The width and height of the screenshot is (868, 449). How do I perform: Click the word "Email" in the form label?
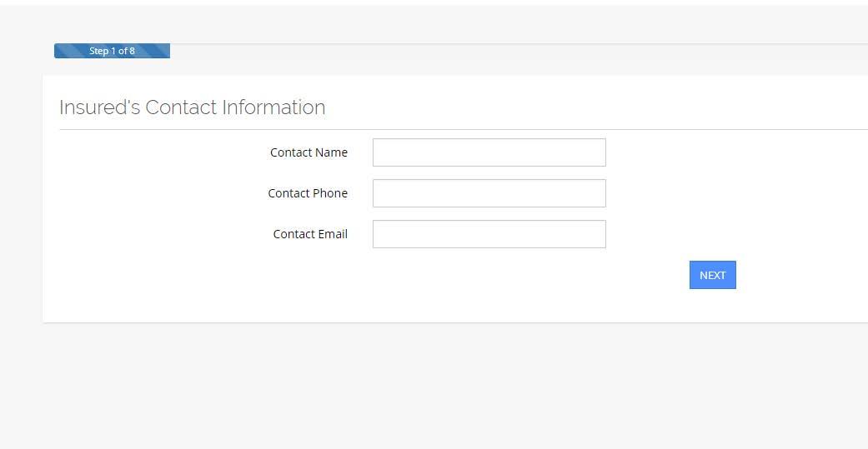tap(332, 234)
